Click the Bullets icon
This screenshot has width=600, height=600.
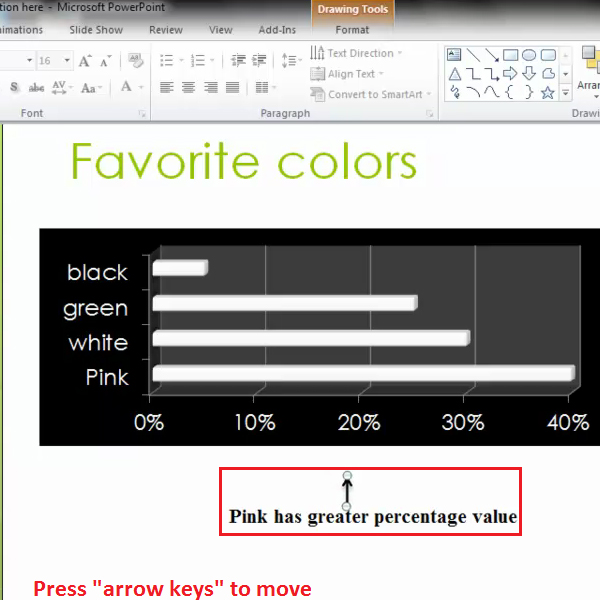(166, 60)
